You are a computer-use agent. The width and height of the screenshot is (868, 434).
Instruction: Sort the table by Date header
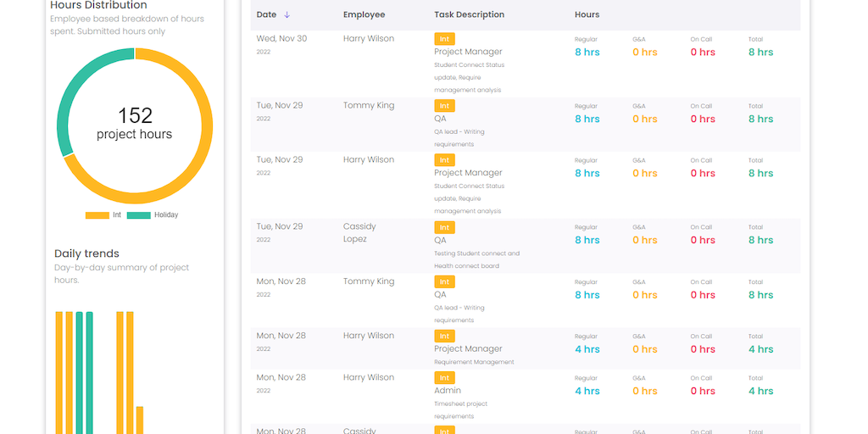[x=266, y=14]
